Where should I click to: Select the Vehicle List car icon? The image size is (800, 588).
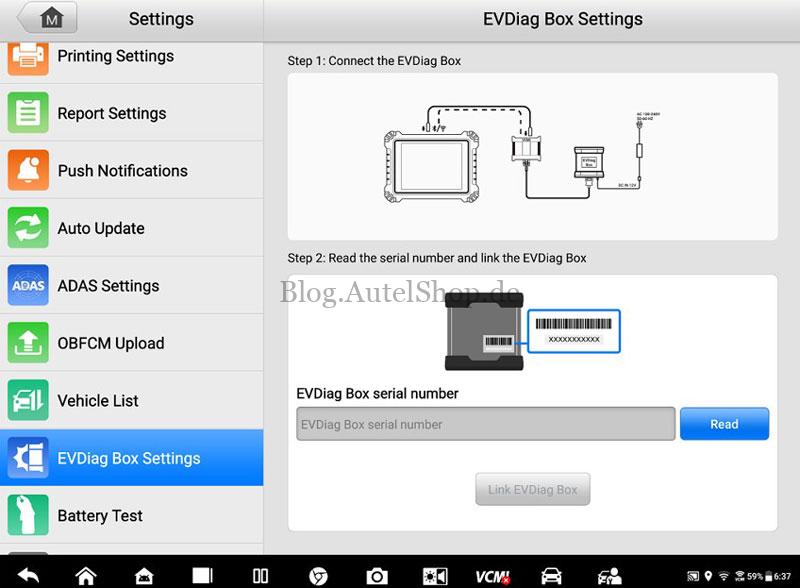(x=28, y=400)
